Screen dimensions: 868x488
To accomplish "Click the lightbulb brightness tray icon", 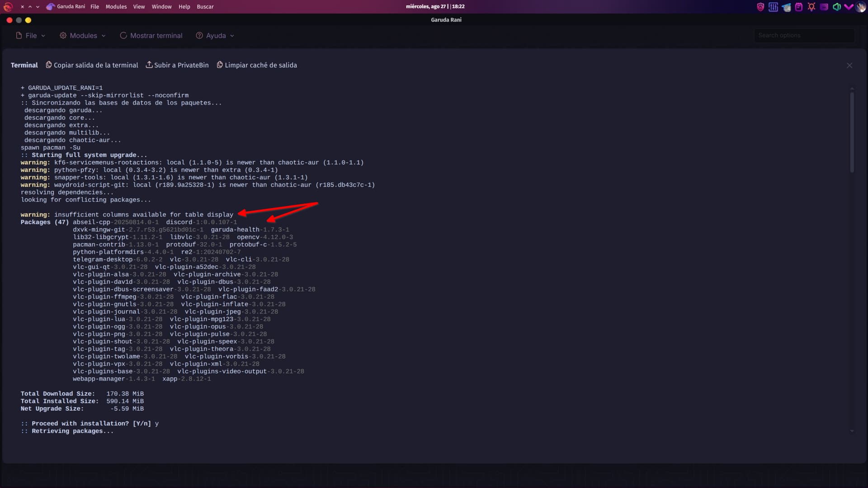I will (811, 7).
